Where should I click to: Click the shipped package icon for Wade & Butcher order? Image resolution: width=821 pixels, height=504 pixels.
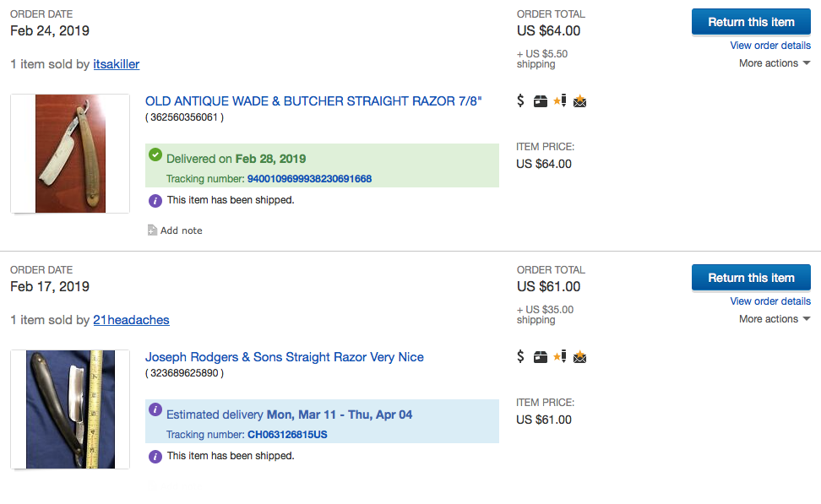click(541, 101)
